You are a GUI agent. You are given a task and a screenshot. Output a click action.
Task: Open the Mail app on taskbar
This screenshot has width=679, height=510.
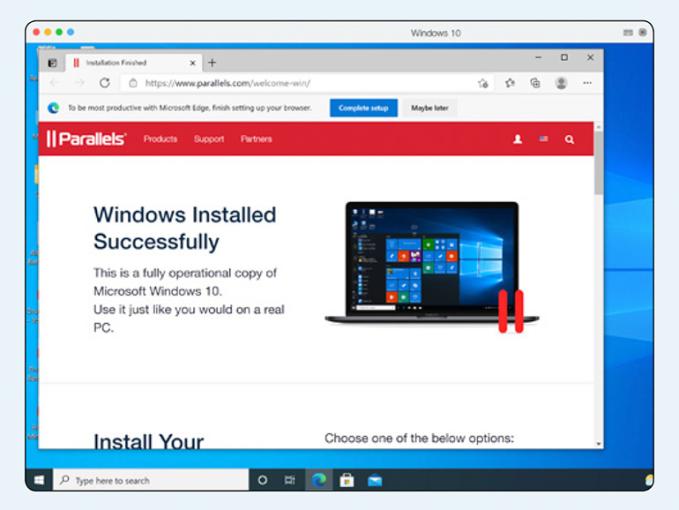(x=375, y=481)
